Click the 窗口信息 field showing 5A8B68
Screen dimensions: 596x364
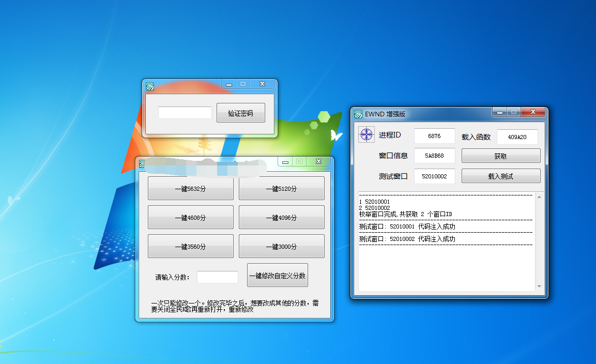coord(434,156)
